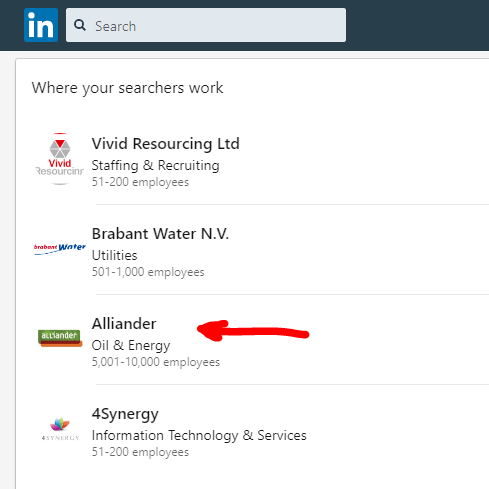Open Brabant Water N.V. company page
Screen dimensions: 489x489
[160, 234]
